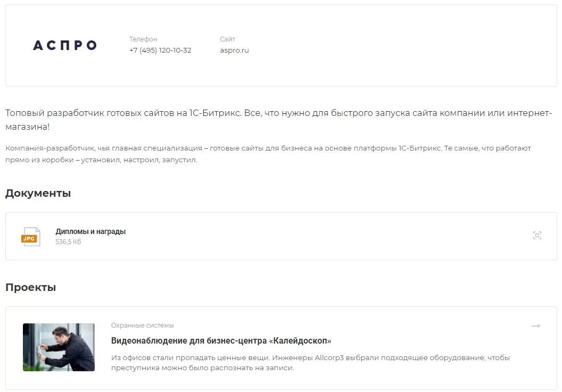The image size is (562, 392).
Task: Click the man installing camera thumbnail
Action: pos(59,347)
